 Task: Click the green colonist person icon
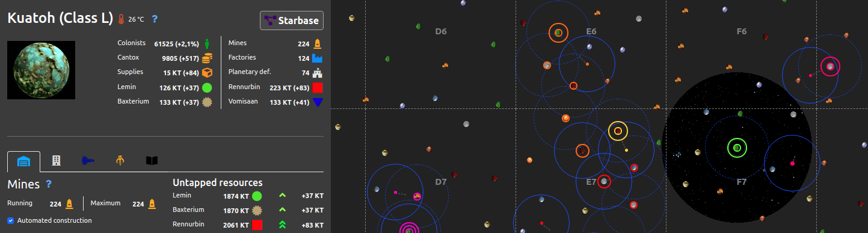[207, 43]
